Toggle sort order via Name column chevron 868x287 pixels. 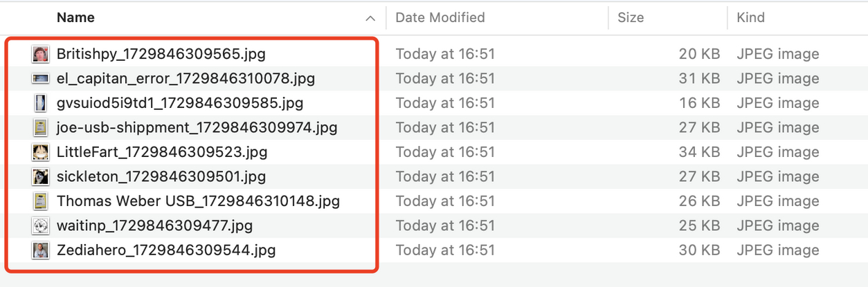point(370,18)
